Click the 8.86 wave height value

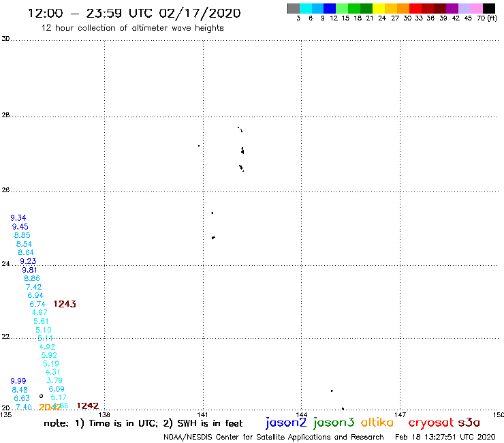32,278
